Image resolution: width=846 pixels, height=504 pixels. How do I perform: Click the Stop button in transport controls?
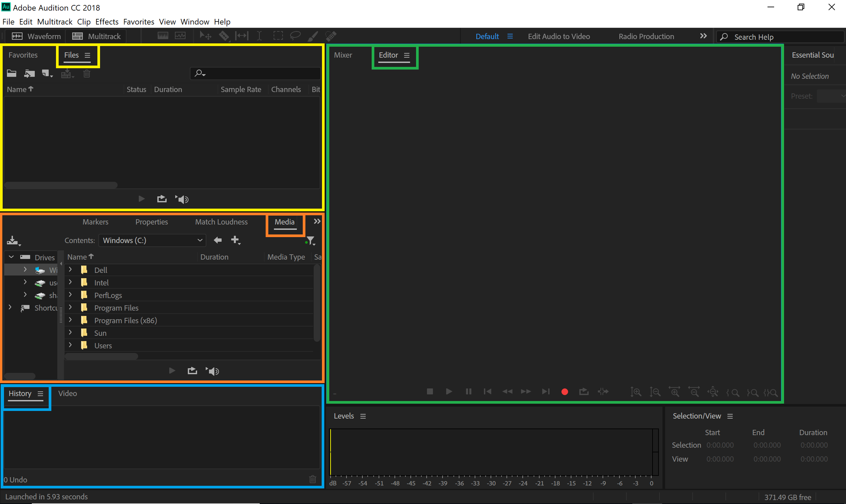pos(430,392)
